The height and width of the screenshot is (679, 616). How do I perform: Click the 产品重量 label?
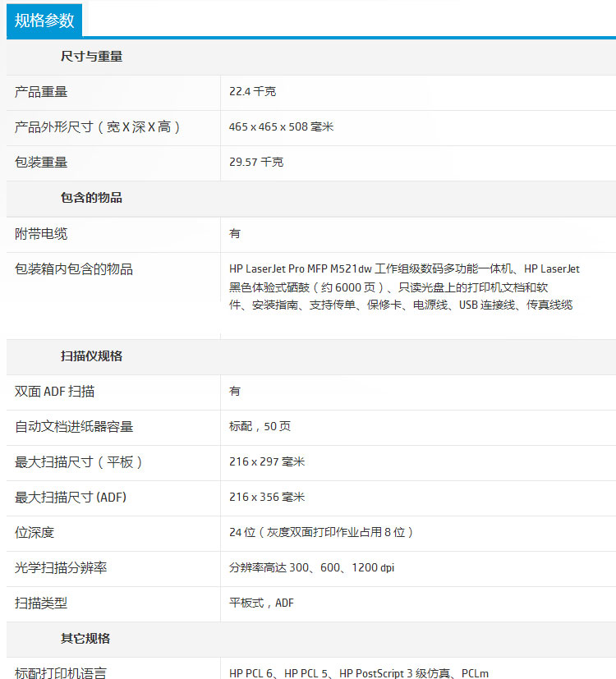[41, 92]
